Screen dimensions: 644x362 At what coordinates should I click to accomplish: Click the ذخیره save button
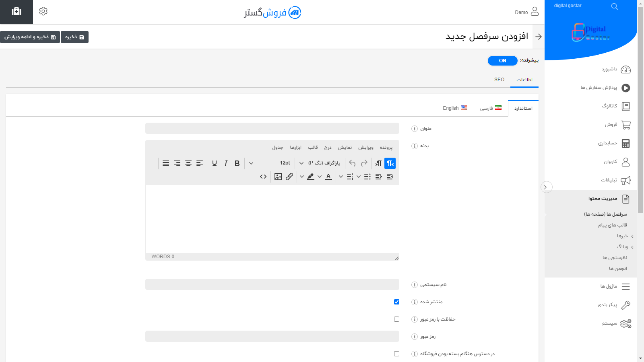pos(74,37)
